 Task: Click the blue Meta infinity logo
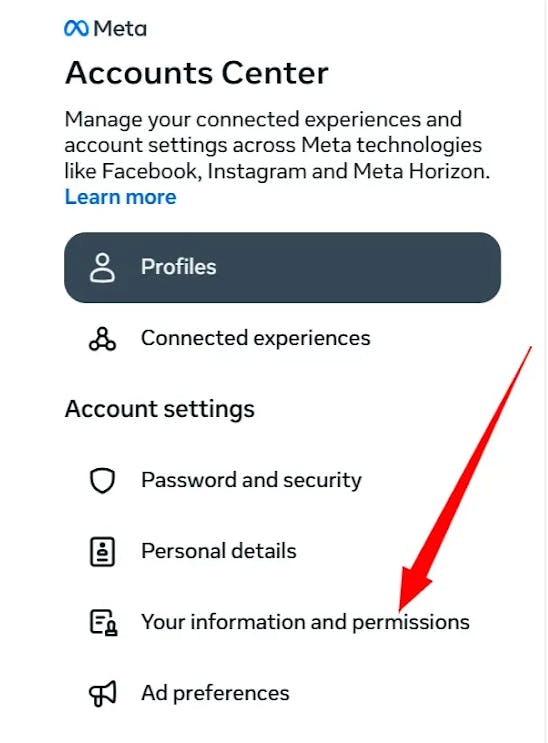point(76,29)
